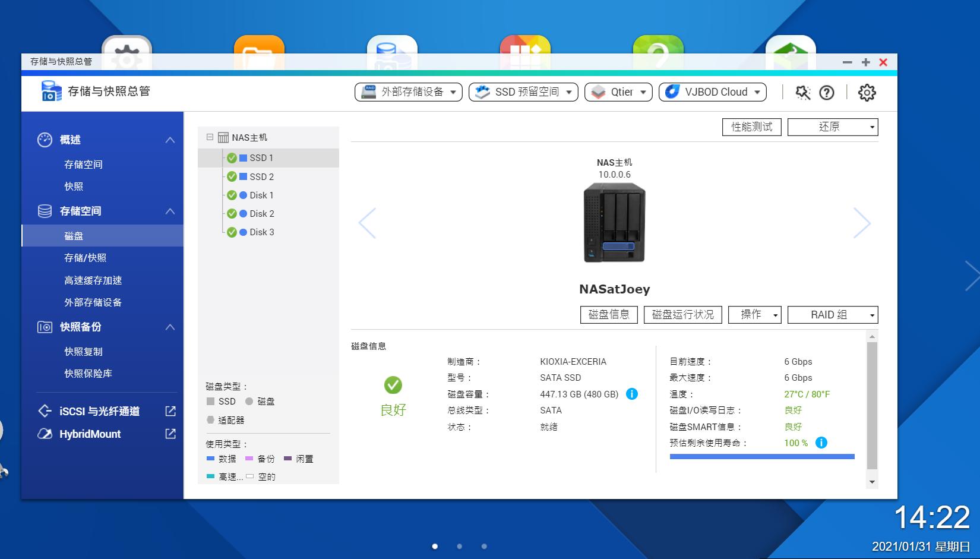
Task: Open the background tasks wand icon
Action: pyautogui.click(x=802, y=93)
